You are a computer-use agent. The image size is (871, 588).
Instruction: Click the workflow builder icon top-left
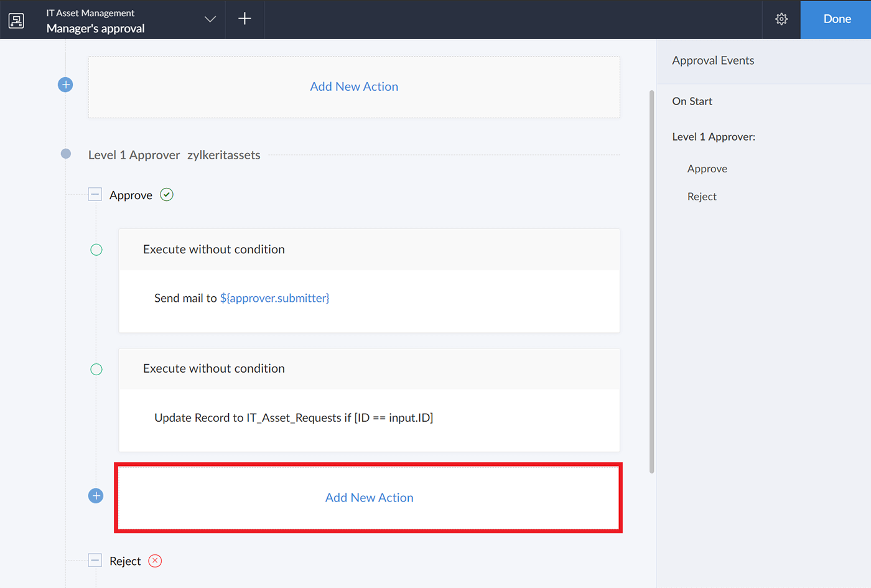pyautogui.click(x=16, y=20)
